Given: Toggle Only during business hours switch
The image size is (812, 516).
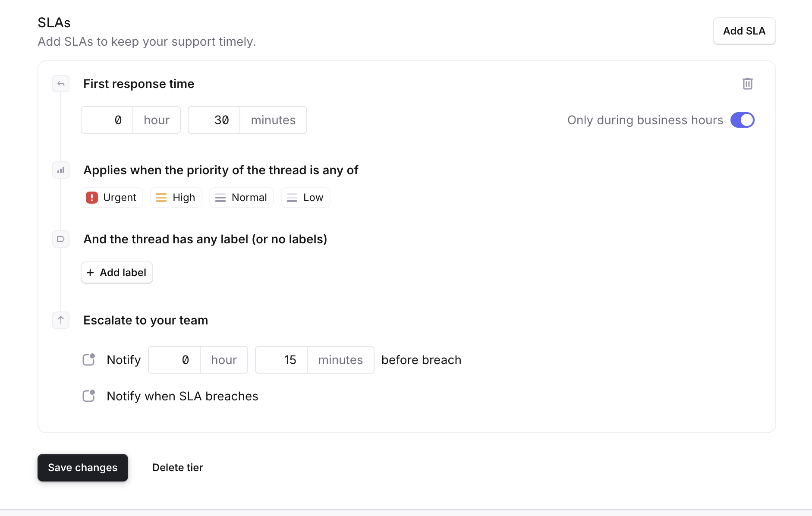Looking at the screenshot, I should point(742,120).
